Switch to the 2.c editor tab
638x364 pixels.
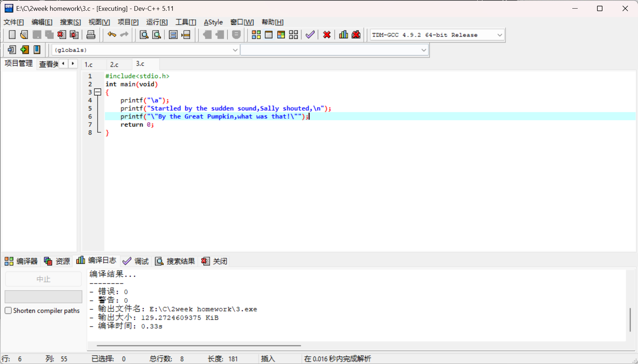coord(115,65)
